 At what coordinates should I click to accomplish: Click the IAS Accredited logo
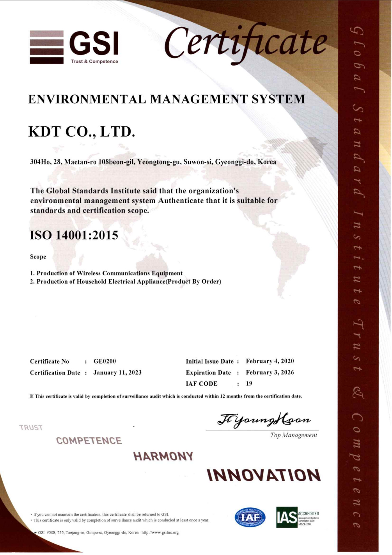pos(298,517)
